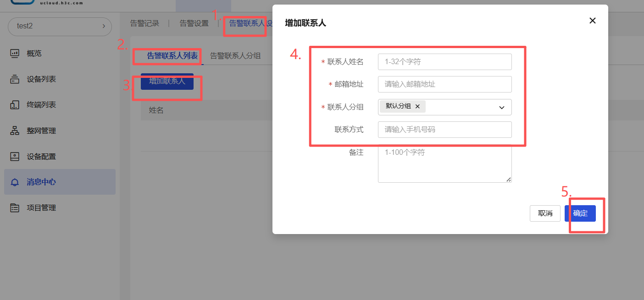The height and width of the screenshot is (300, 644).
Task: Expand the contact group (联系人分组) dropdown arrow
Action: point(501,107)
